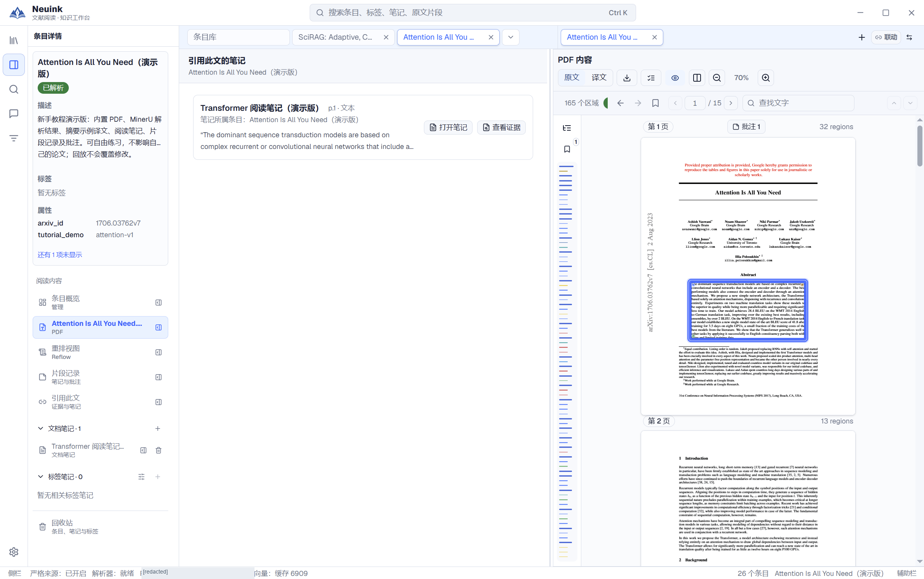Close the SciRAG: Adaptive tab
Viewport: 924px width, 579px height.
(x=386, y=37)
